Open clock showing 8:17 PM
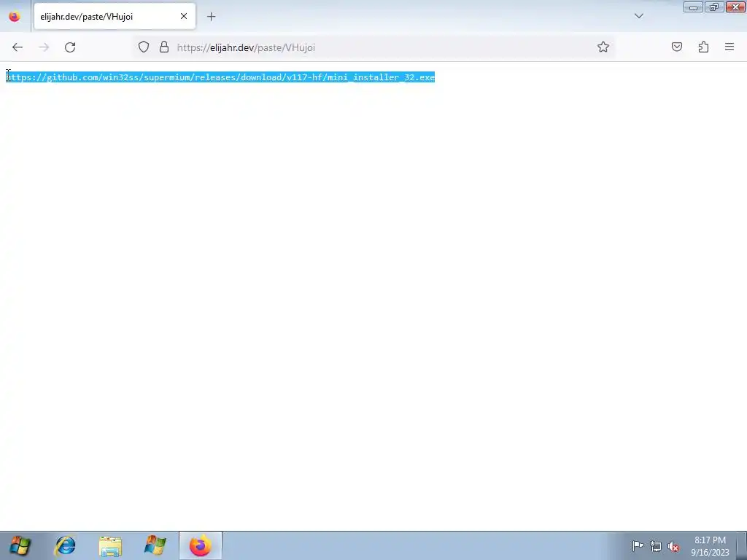 coord(710,545)
